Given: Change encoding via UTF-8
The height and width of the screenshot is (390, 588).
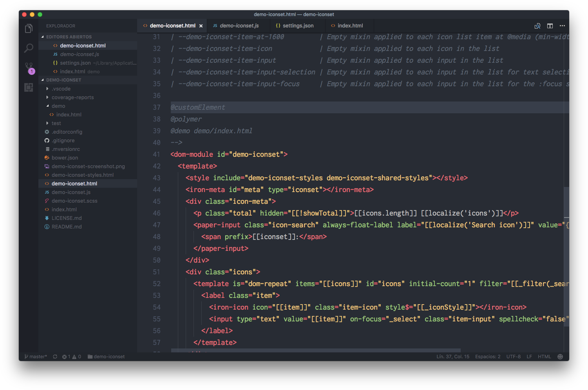Looking at the screenshot, I should tap(514, 357).
